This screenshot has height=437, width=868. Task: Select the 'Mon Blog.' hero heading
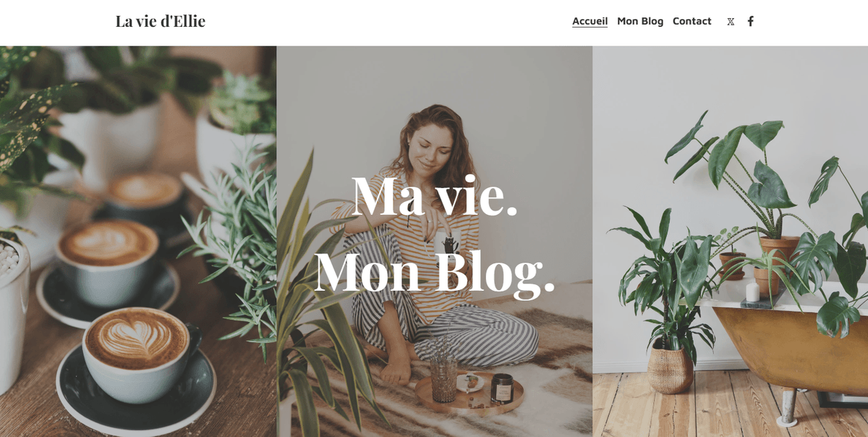(435, 271)
